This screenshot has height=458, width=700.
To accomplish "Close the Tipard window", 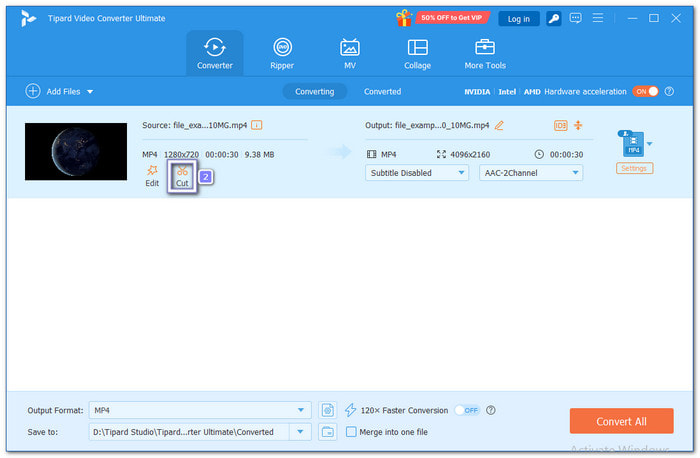I will click(676, 18).
